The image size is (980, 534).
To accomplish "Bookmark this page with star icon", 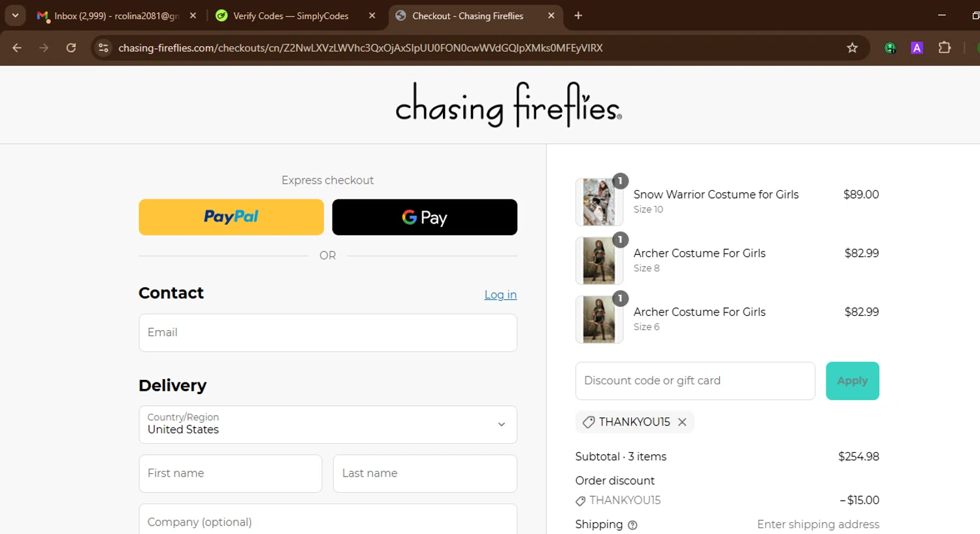I will (x=852, y=48).
